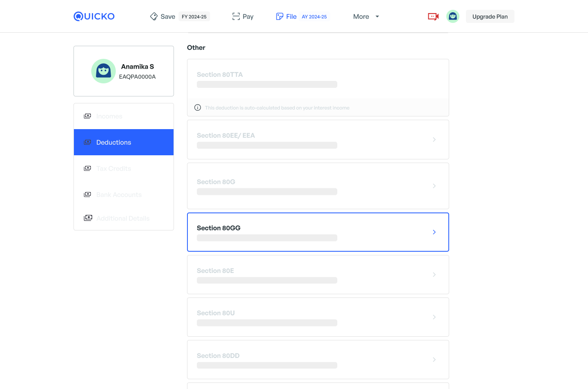
Task: Click the Save tag icon
Action: click(x=154, y=16)
